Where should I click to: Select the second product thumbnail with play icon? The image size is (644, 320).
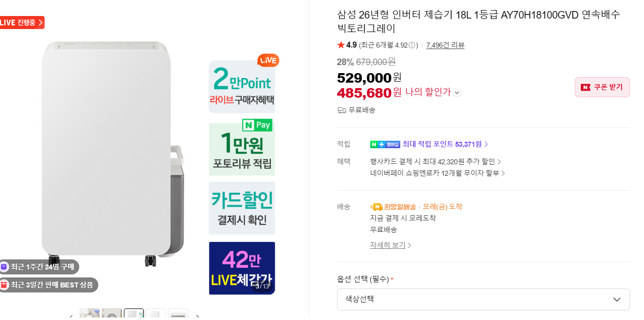(112, 315)
